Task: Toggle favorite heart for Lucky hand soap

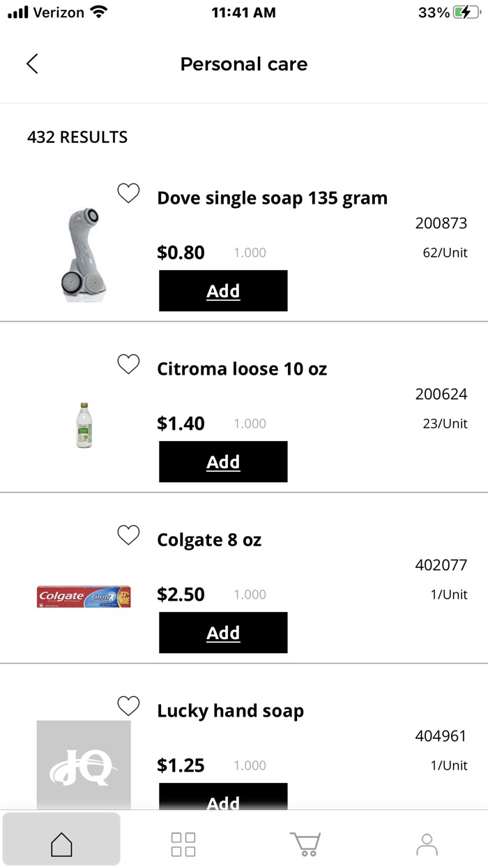Action: (128, 706)
